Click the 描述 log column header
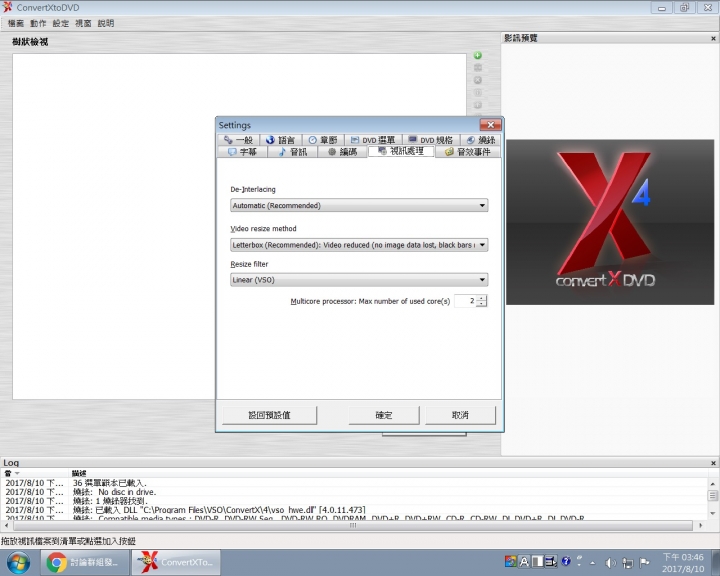The image size is (720, 576). click(79, 473)
